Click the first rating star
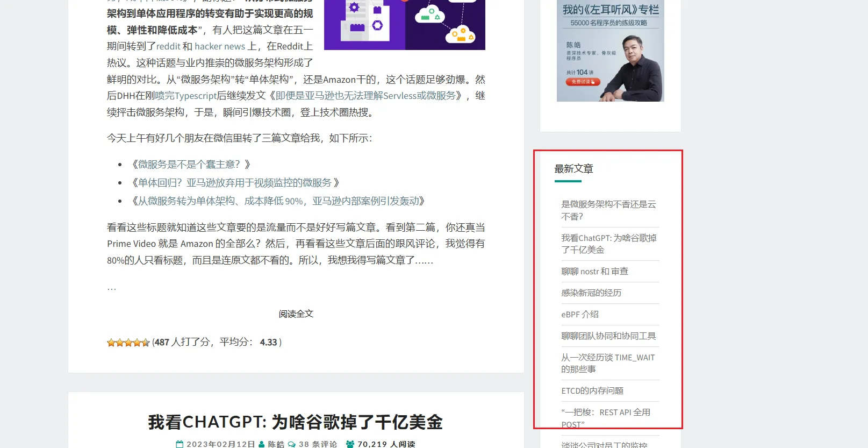The image size is (868, 448). point(111,343)
